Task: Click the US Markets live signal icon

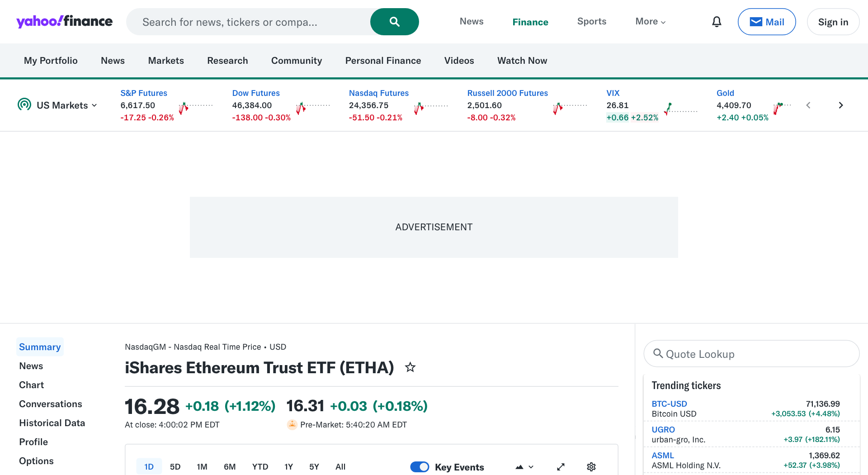Action: [x=24, y=104]
